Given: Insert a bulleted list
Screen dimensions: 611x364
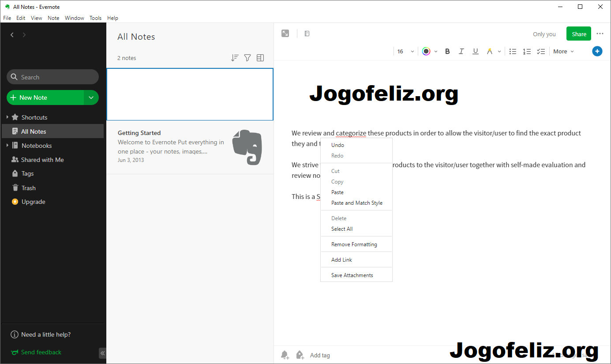Looking at the screenshot, I should (x=513, y=51).
